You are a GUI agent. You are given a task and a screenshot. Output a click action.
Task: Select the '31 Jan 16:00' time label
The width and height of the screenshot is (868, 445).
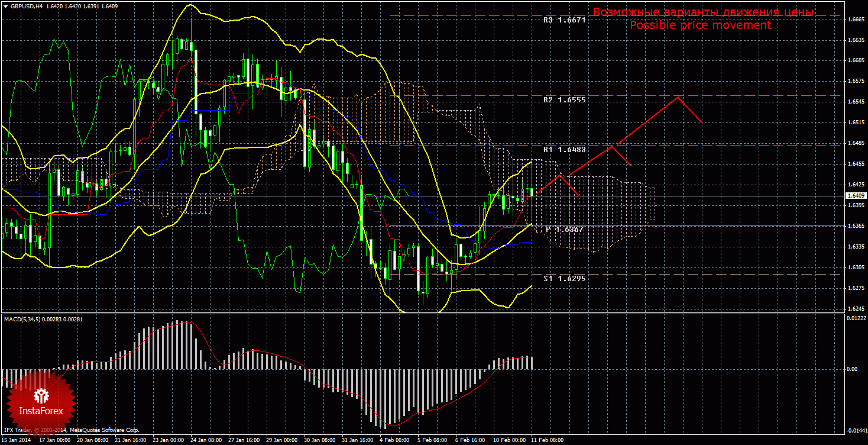click(357, 440)
